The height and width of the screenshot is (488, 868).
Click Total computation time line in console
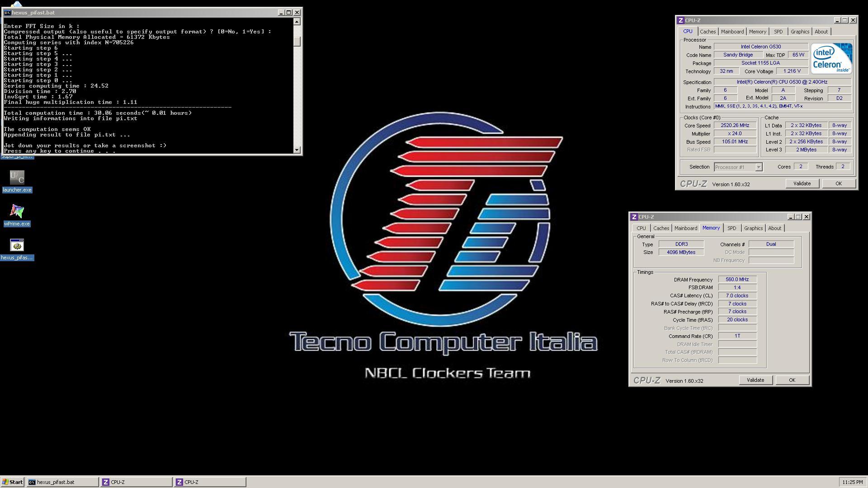[x=98, y=113]
